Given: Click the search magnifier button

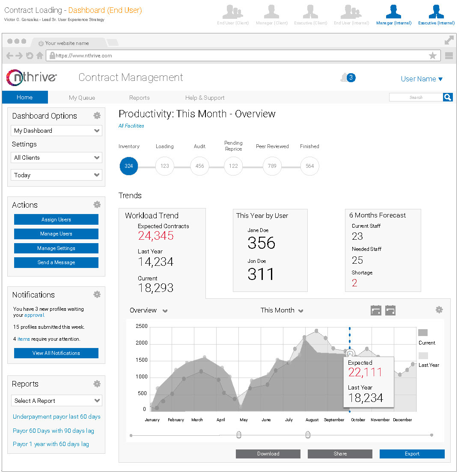Looking at the screenshot, I should click(x=448, y=98).
